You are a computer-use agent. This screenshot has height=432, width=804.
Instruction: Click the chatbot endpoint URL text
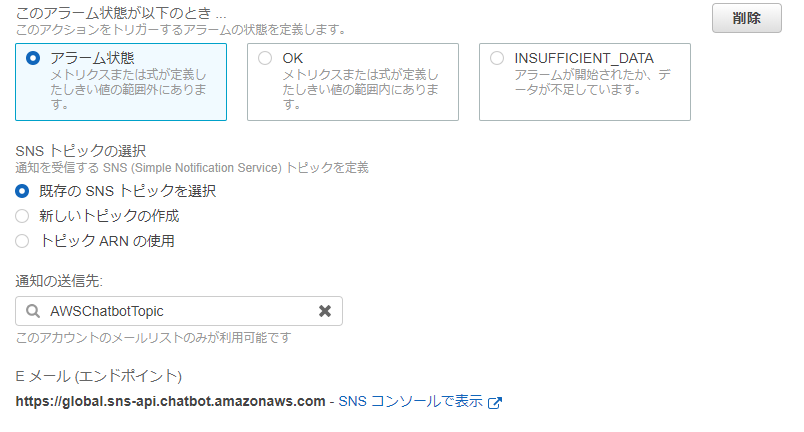170,402
